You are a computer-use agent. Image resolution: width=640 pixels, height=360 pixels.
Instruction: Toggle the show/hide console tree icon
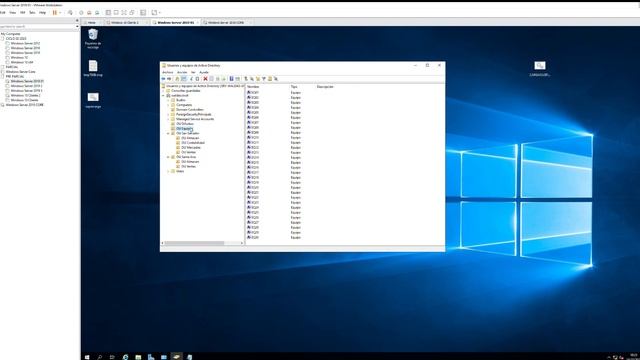click(x=184, y=79)
